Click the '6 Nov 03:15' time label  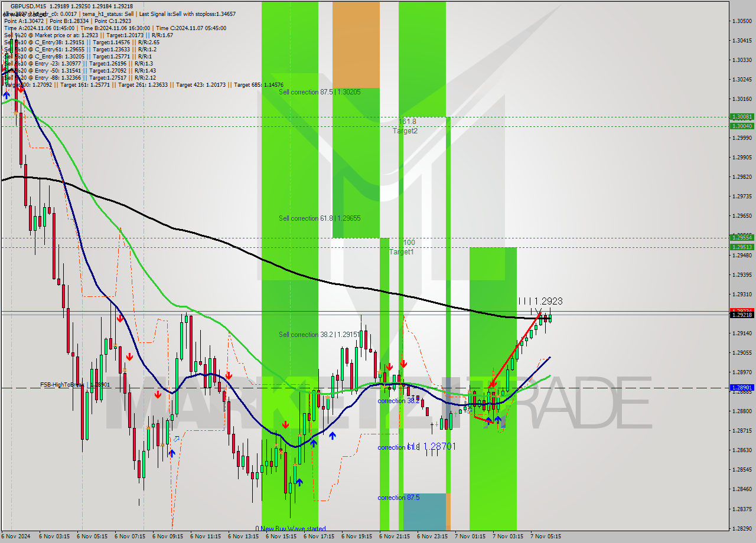[x=54, y=537]
